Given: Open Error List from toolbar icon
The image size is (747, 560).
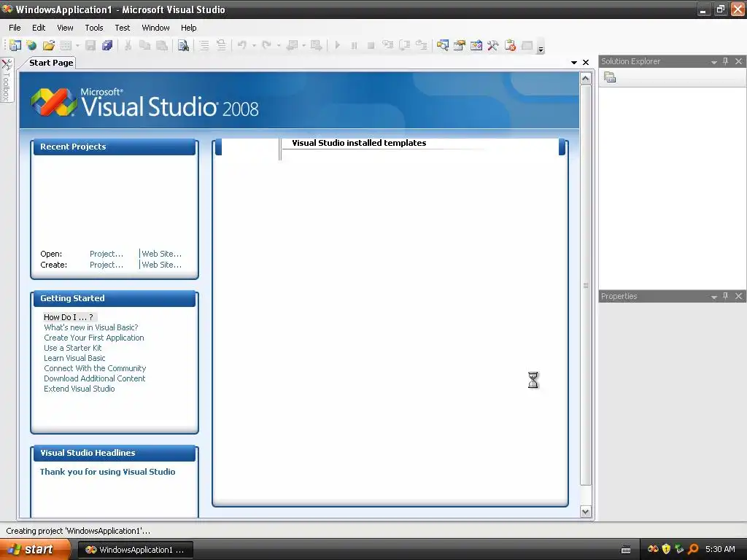Looking at the screenshot, I should click(x=510, y=45).
